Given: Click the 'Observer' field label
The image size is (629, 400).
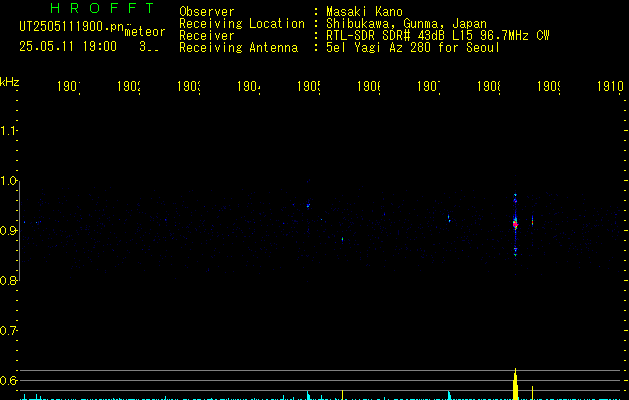Looking at the screenshot, I should click(207, 11).
